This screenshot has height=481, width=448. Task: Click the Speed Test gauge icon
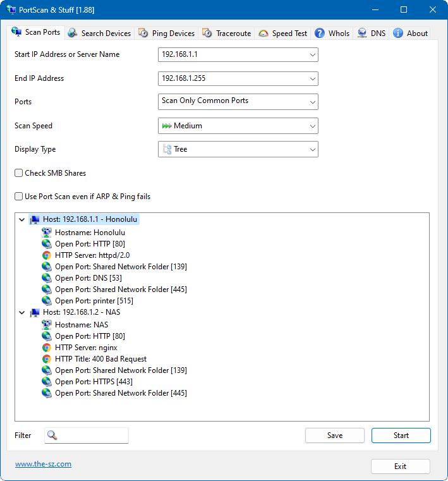click(x=263, y=33)
